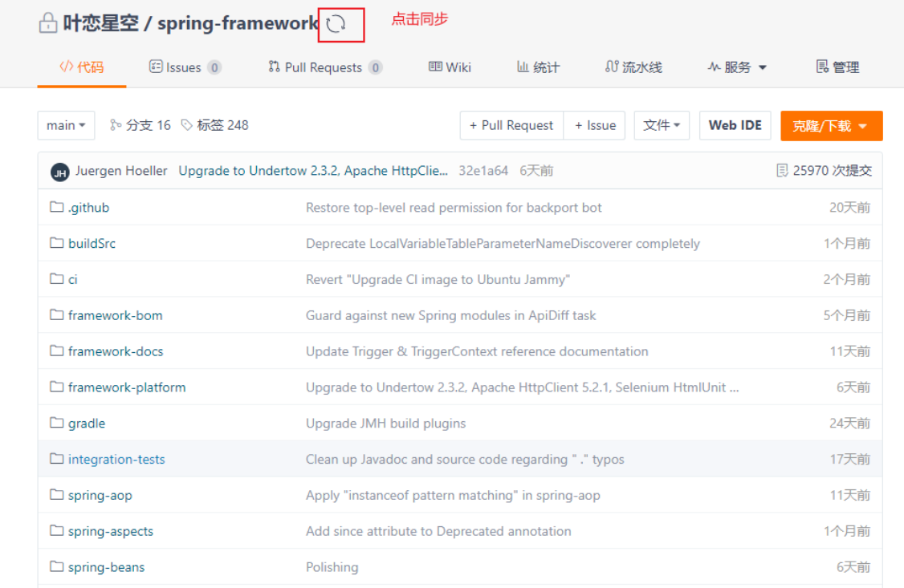Click folder icon beside framework-docs
The height and width of the screenshot is (588, 904).
[56, 350]
